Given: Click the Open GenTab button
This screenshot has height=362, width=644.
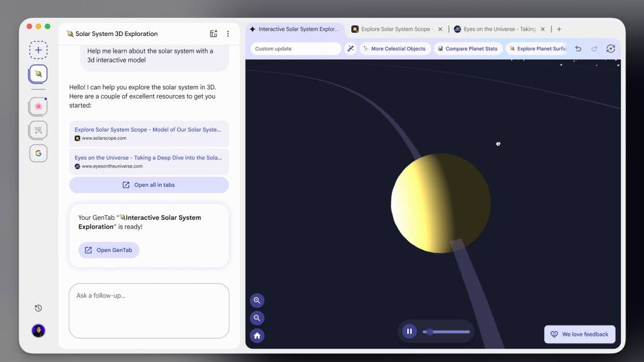Looking at the screenshot, I should pyautogui.click(x=109, y=250).
